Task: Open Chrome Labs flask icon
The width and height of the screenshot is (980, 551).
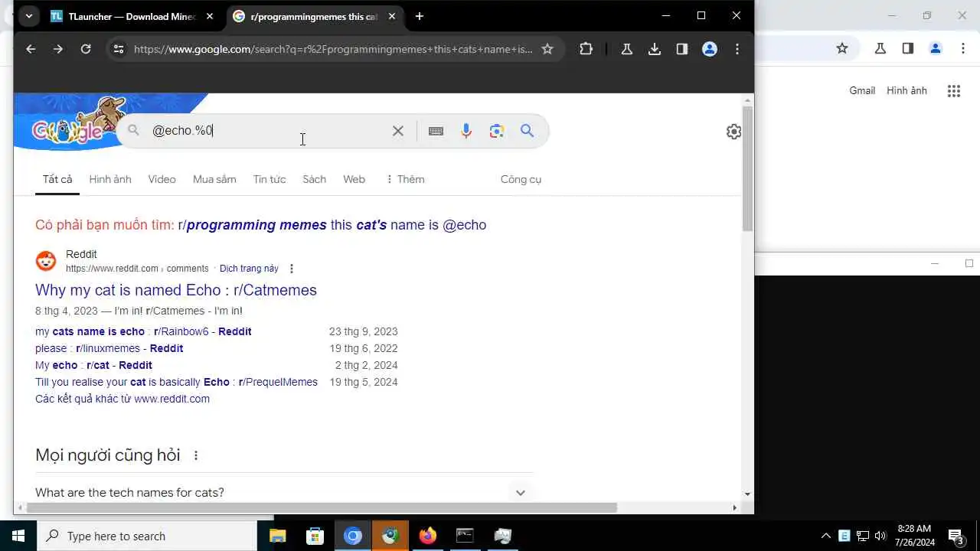Action: click(x=627, y=49)
